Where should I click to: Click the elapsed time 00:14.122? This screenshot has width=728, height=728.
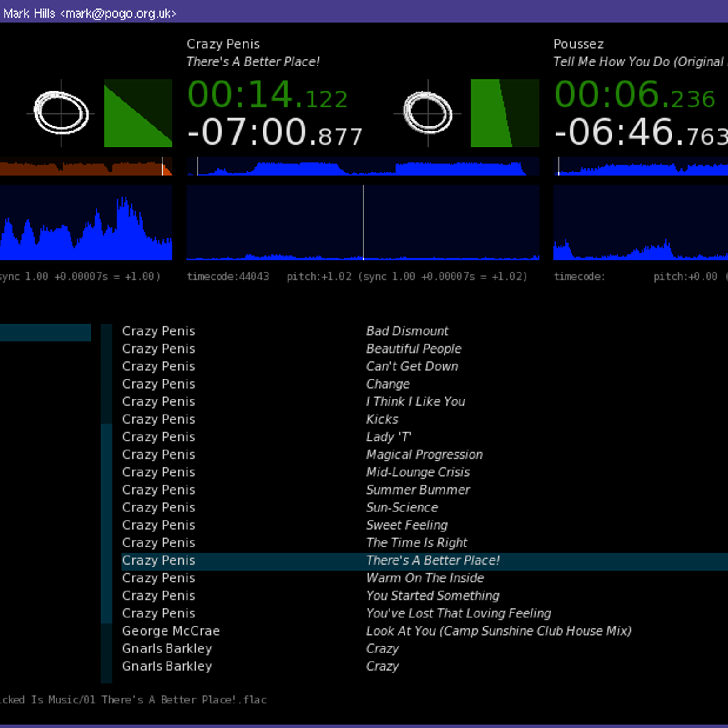click(x=268, y=95)
